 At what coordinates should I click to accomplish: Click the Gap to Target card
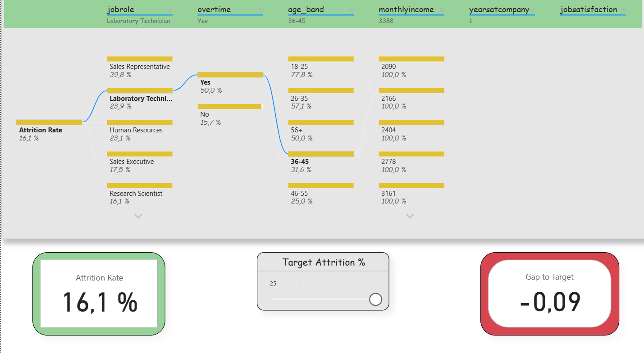tap(549, 293)
